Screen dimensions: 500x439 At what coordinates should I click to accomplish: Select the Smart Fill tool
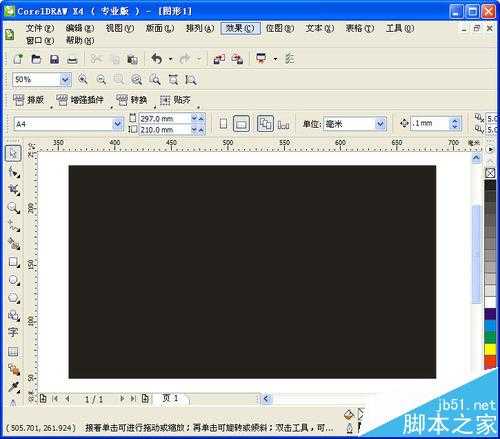point(14,244)
